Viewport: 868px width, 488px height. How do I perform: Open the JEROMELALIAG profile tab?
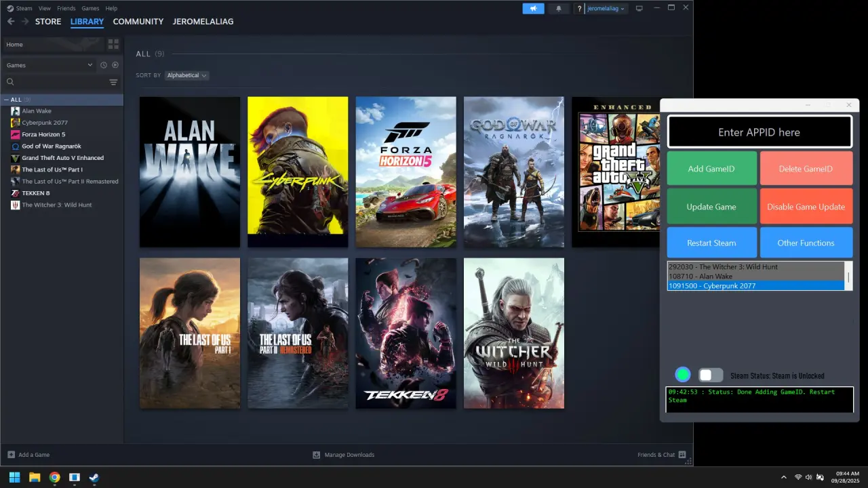tap(203, 22)
